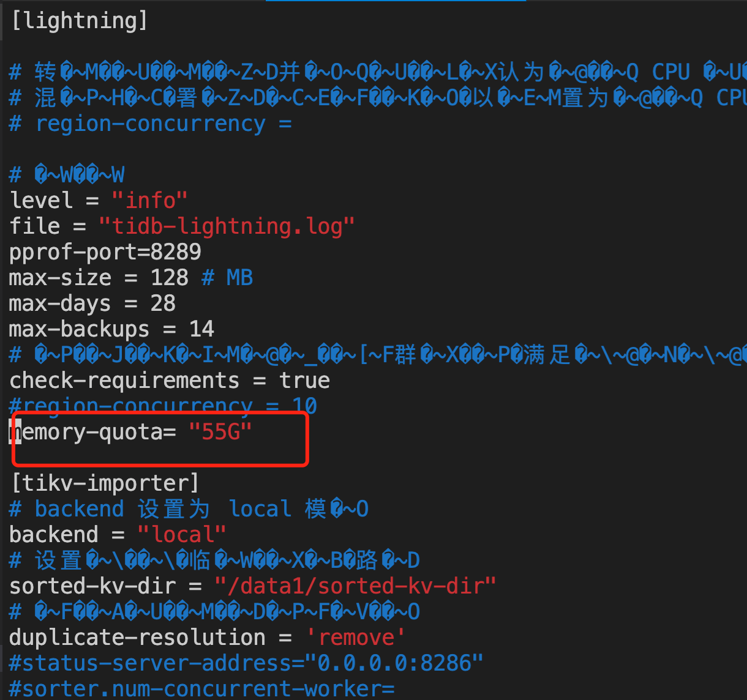
Task: Click the "# backend 设置为 local" comment line
Action: click(x=189, y=509)
